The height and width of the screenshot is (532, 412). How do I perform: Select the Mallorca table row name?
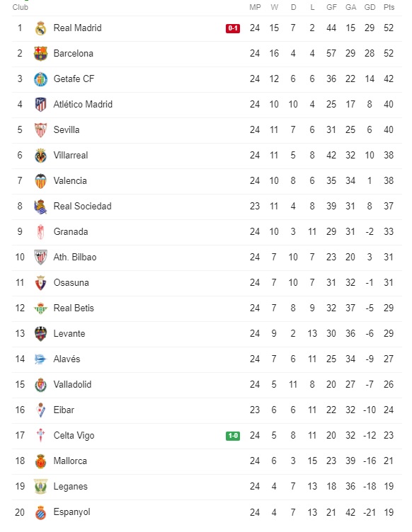point(70,461)
